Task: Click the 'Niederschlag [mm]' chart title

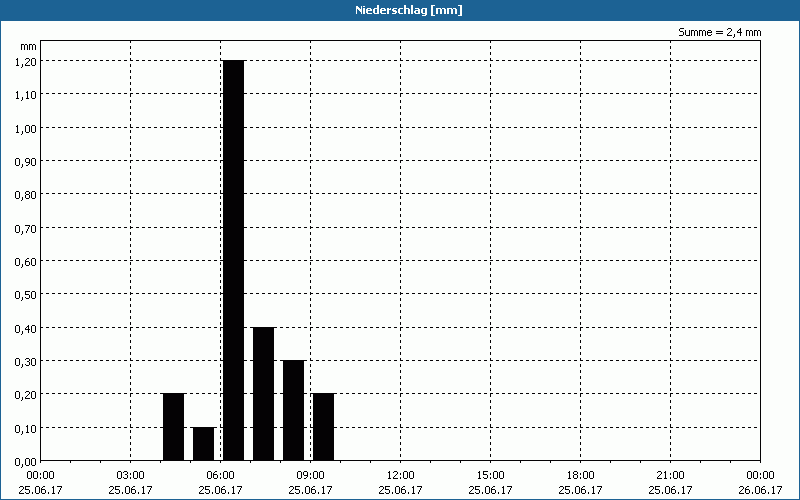Action: click(x=409, y=10)
